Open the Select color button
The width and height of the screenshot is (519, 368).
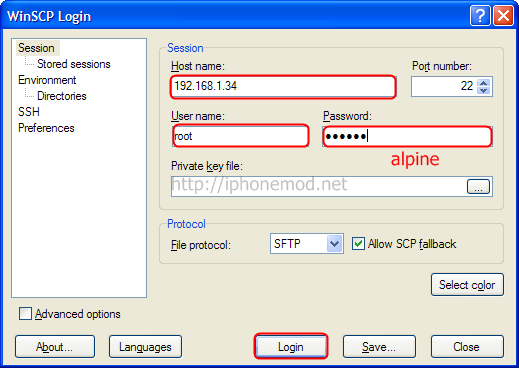467,285
